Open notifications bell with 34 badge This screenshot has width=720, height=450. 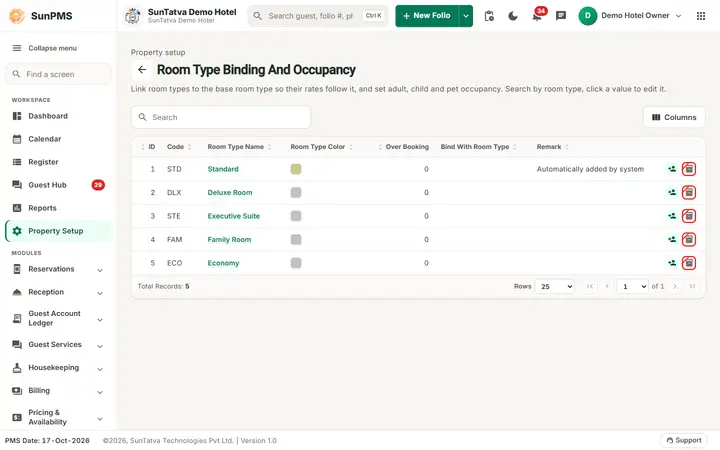click(x=537, y=15)
